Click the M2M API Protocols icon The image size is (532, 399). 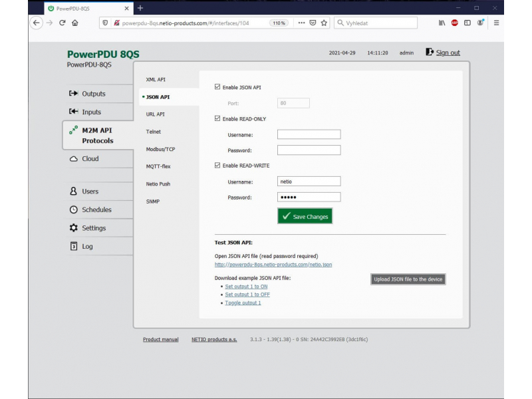tap(73, 130)
